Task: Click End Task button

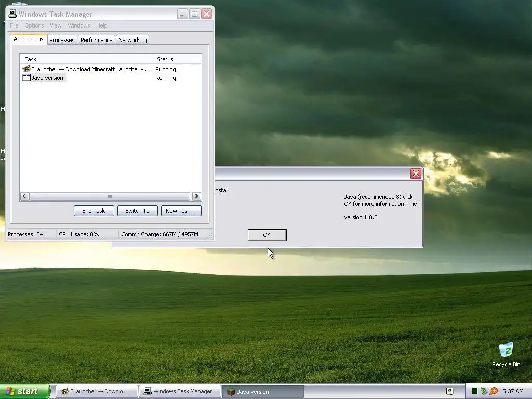Action: coord(94,211)
